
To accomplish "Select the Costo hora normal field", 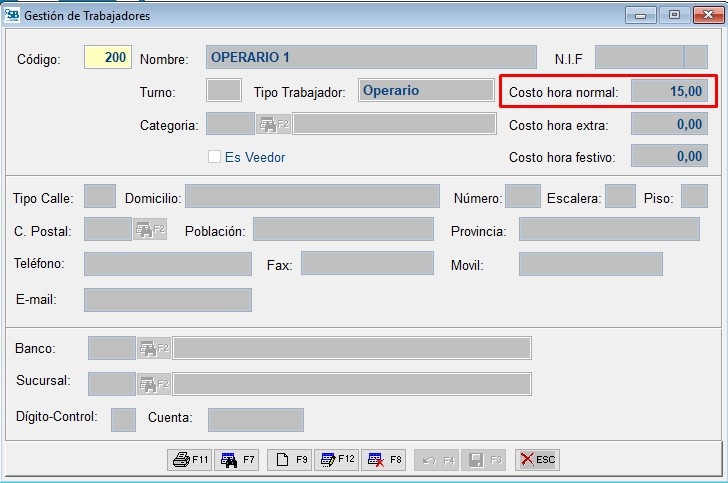I will [x=669, y=92].
